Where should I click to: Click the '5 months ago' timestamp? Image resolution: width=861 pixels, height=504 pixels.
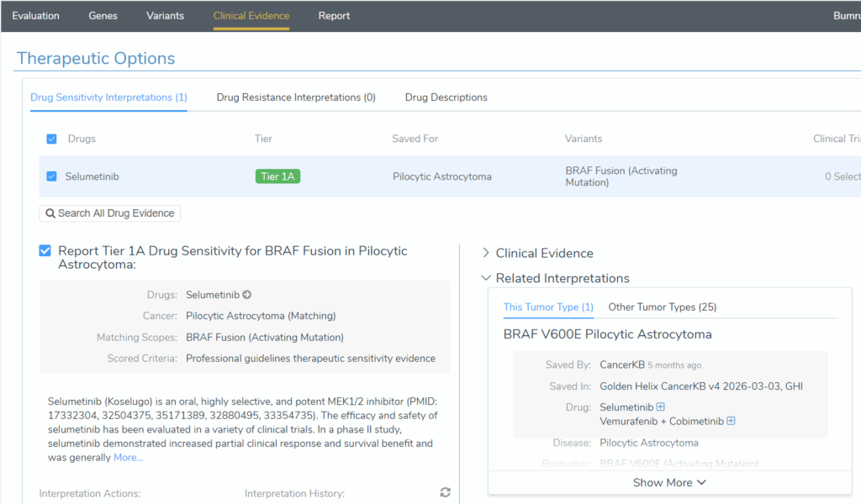[x=674, y=365]
